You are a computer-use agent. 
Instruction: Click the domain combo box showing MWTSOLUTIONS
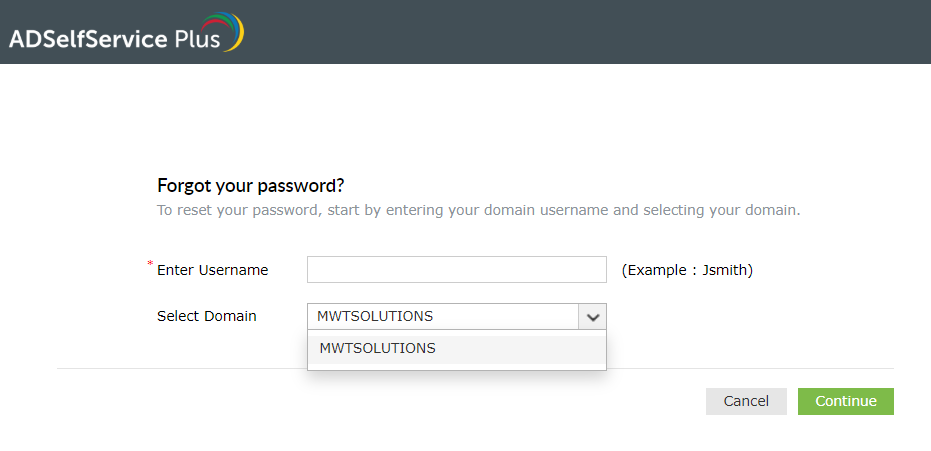click(x=443, y=317)
